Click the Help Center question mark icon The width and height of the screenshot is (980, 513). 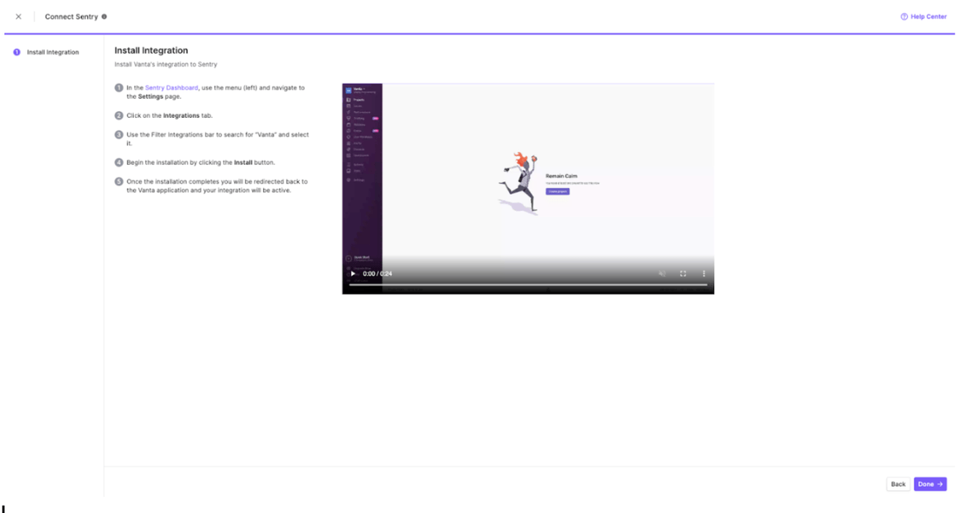(x=904, y=16)
